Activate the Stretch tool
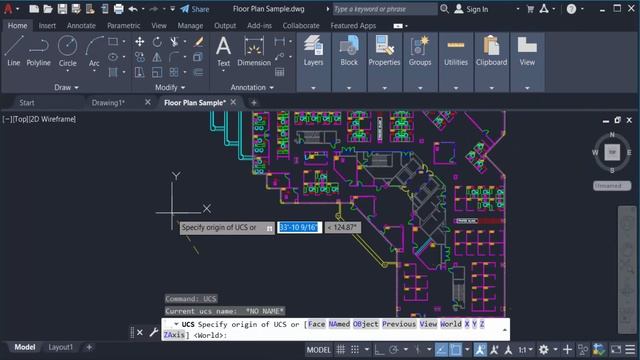 tap(140, 73)
